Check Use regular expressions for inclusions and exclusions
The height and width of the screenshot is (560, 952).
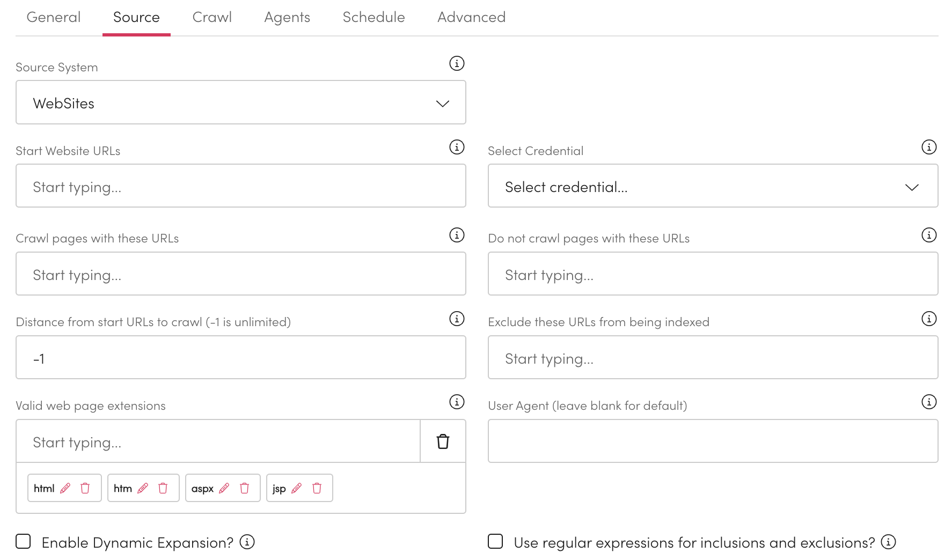point(495,541)
